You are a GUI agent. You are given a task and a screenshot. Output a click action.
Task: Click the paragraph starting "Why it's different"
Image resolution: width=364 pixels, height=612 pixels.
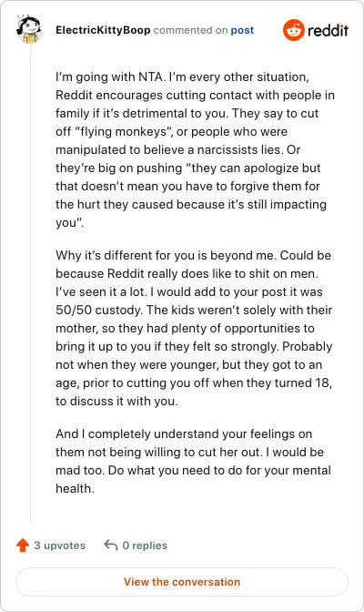194,328
